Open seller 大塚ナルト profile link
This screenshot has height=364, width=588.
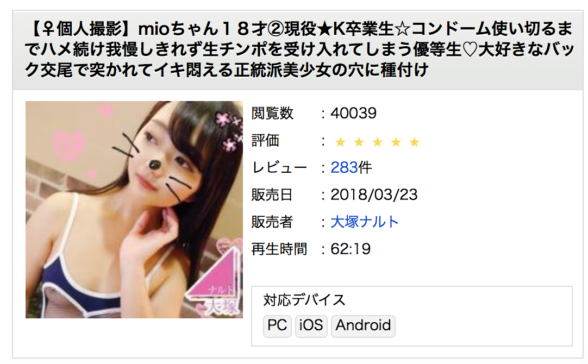[x=364, y=222]
